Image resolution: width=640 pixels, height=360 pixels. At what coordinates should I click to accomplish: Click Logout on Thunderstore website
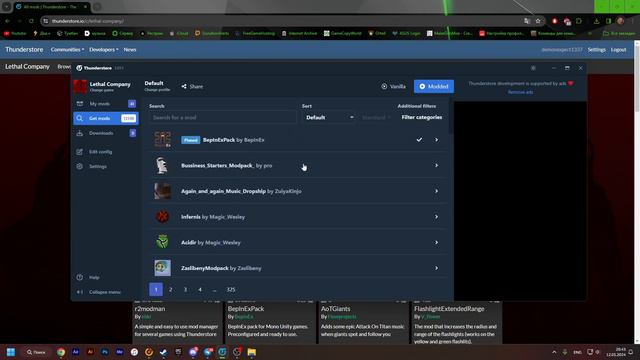(618, 50)
